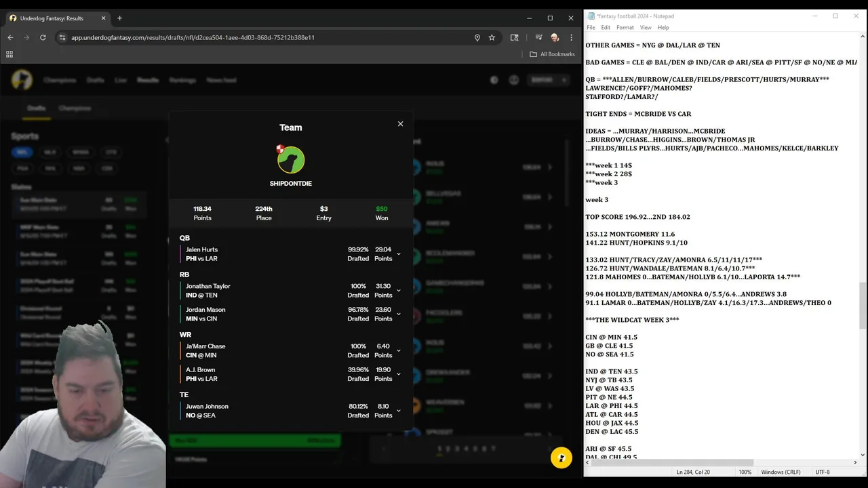Open Chrome three-dot menu
The height and width of the screenshot is (488, 868).
pos(572,38)
